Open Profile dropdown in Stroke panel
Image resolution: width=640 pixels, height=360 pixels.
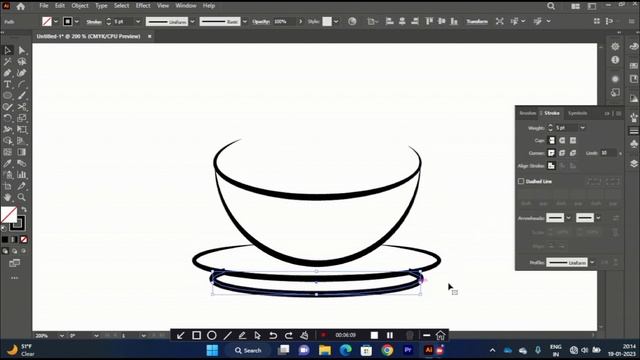pyautogui.click(x=592, y=262)
